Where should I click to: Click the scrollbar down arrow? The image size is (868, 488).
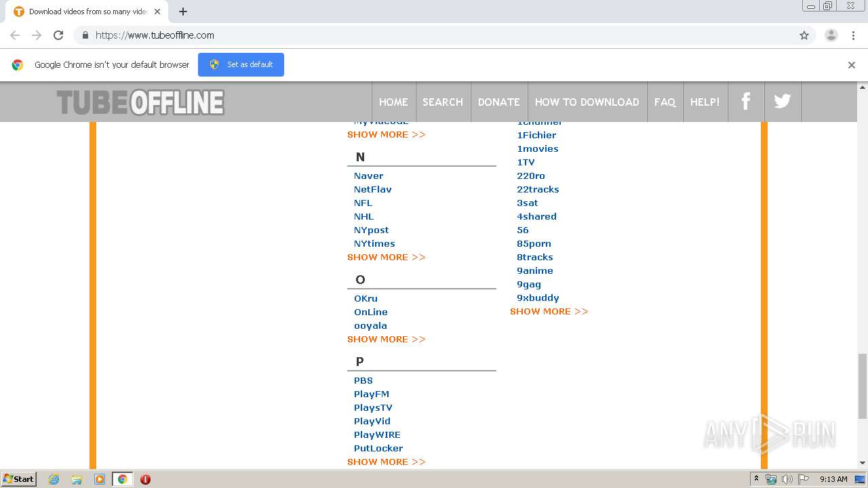[x=863, y=463]
